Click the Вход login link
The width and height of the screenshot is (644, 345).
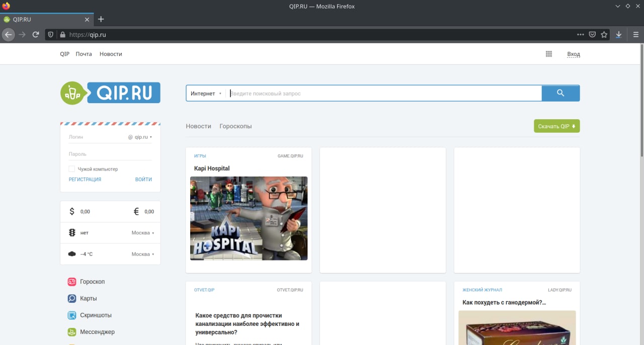(574, 54)
